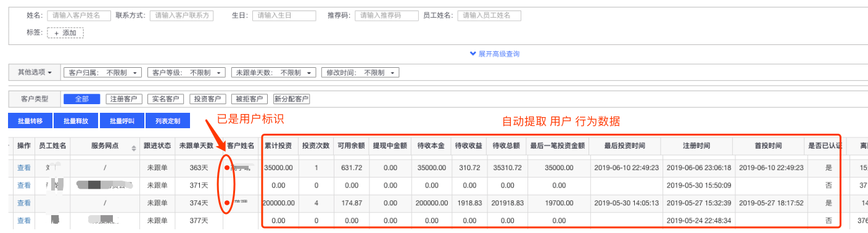Image resolution: width=868 pixels, height=233 pixels.
Task: Open the 客户等级 filter dropdown
Action: coord(186,73)
